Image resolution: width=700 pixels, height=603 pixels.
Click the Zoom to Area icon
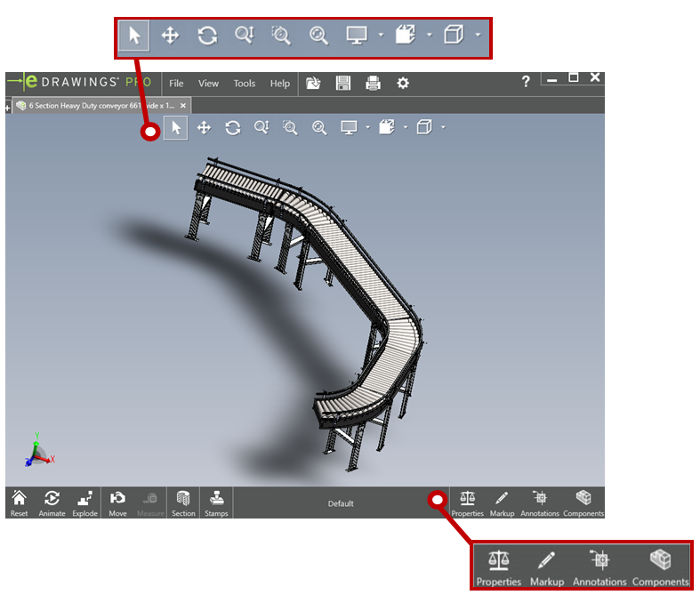(x=290, y=128)
